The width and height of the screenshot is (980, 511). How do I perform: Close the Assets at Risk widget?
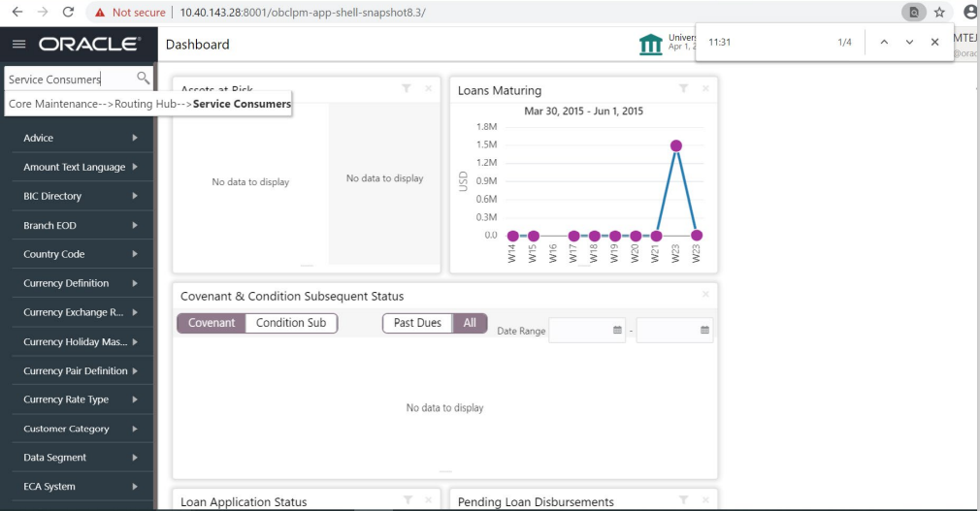[428, 88]
